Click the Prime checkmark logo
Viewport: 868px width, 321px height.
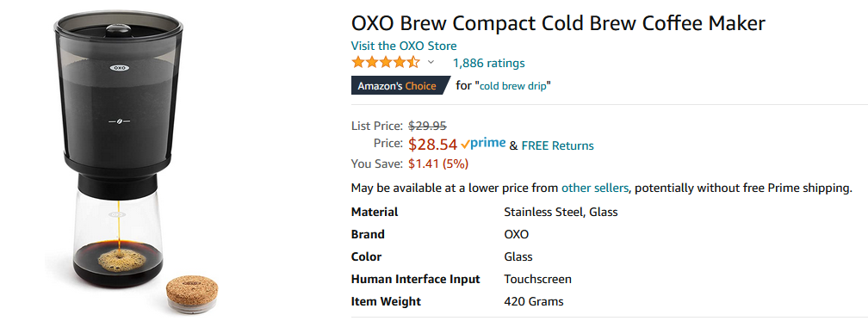pyautogui.click(x=483, y=144)
